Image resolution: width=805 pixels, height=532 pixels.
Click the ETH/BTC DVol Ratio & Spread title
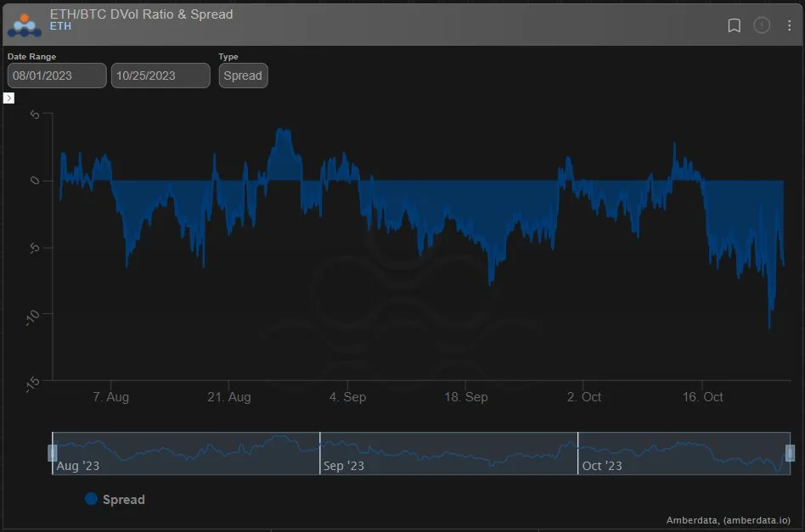tap(141, 14)
